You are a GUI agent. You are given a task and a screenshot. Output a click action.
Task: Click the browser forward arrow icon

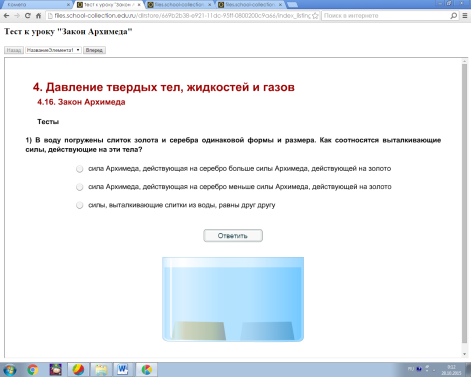[17, 16]
